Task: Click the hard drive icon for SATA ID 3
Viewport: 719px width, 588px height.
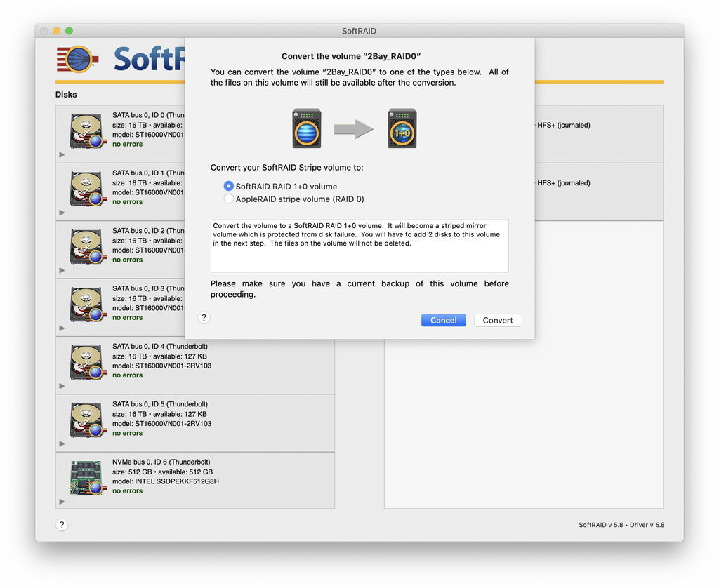Action: (x=87, y=305)
